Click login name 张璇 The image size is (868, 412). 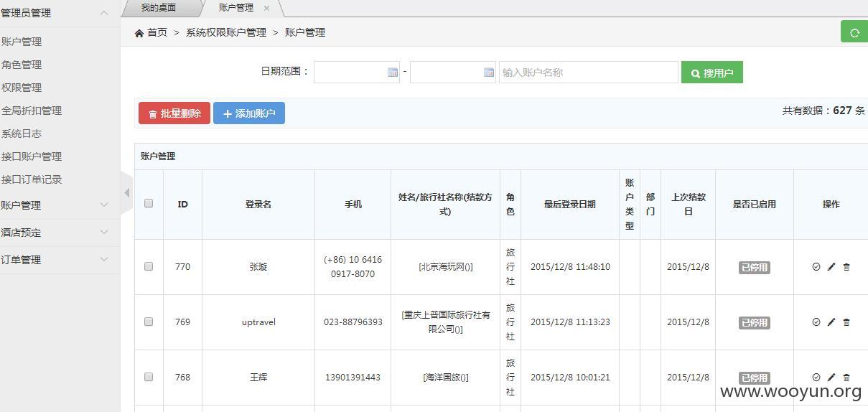point(258,266)
